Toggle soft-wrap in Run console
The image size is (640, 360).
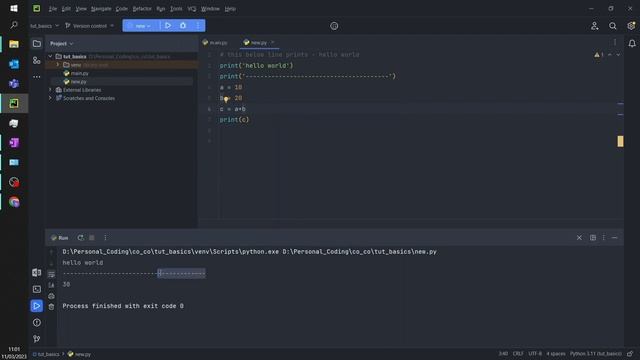tap(51, 274)
